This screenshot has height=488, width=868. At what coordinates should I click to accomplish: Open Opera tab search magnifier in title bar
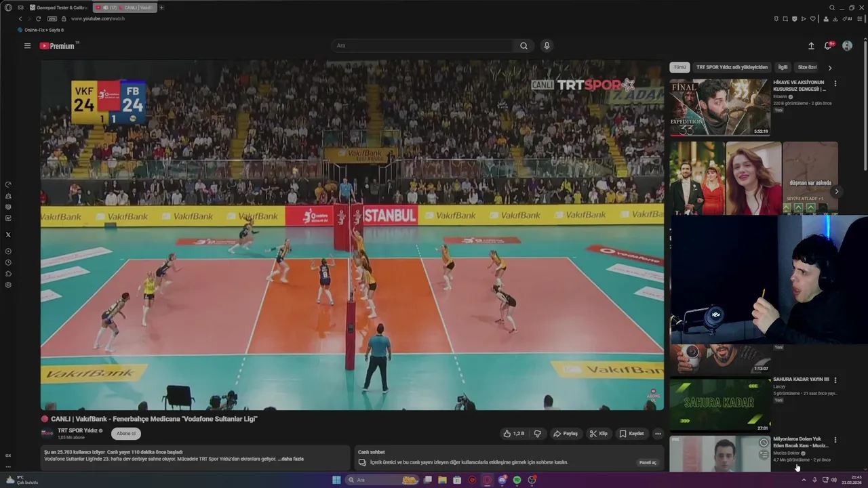[x=832, y=7]
